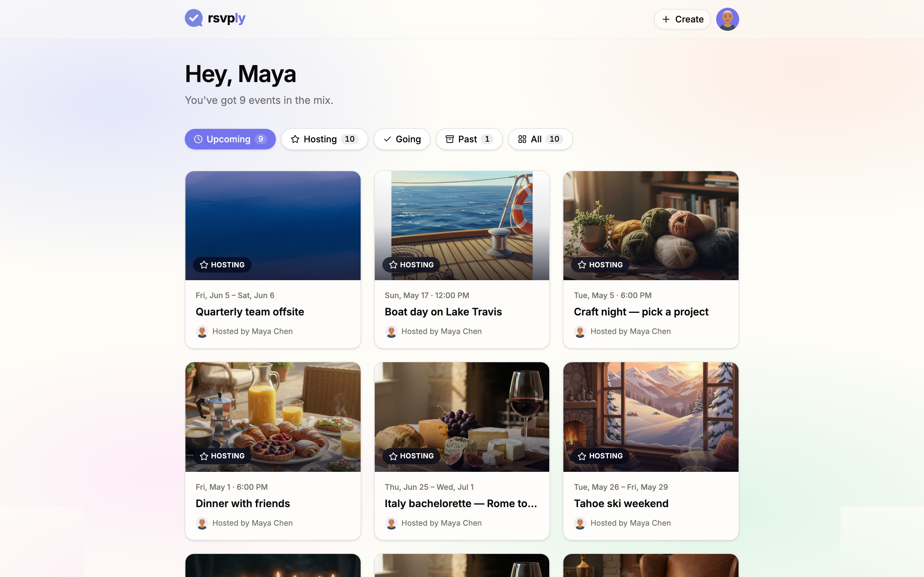Open the user avatar profile menu
The width and height of the screenshot is (924, 577).
click(727, 19)
